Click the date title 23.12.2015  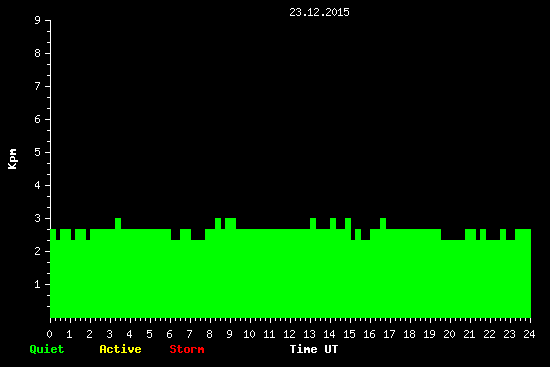click(x=319, y=12)
